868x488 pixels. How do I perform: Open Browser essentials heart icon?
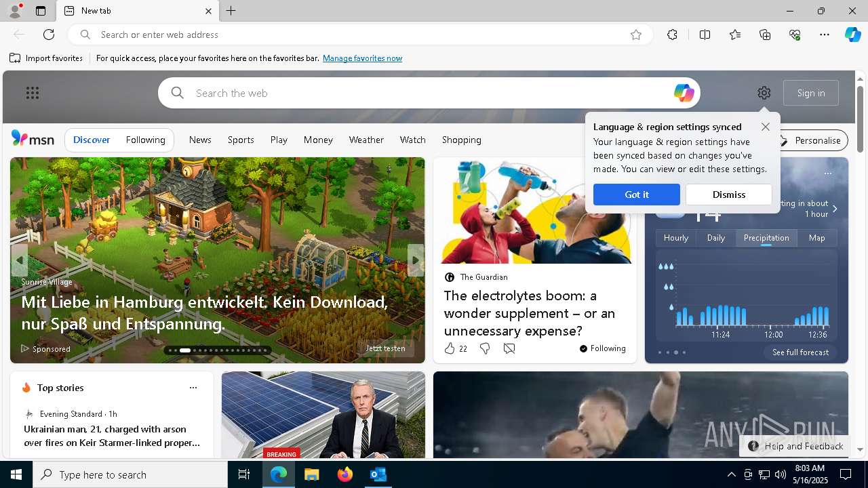point(795,35)
